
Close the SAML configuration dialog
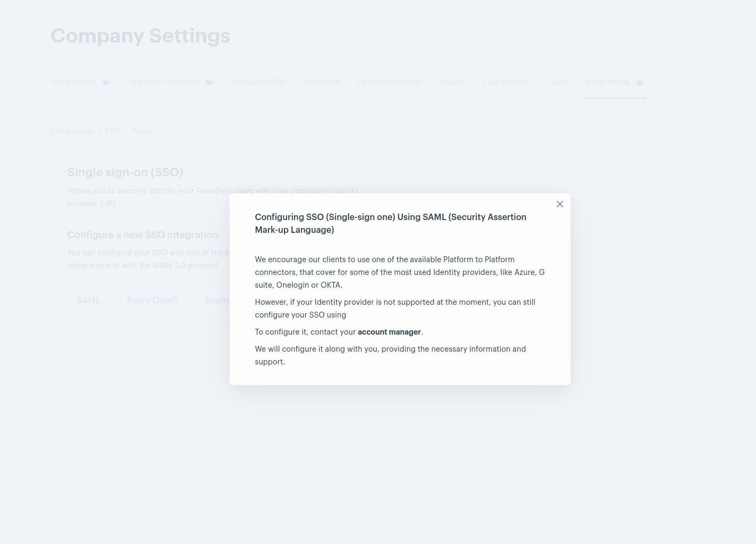click(559, 204)
